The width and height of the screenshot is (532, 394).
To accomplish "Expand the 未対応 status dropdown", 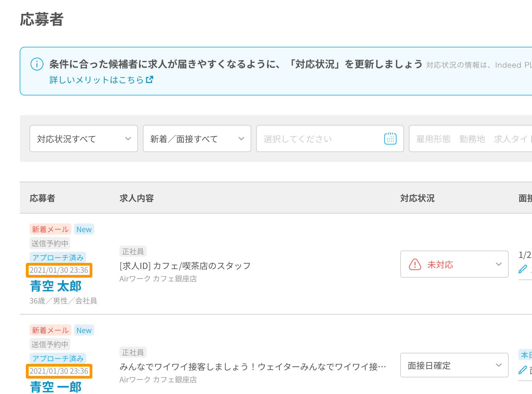I will click(454, 264).
